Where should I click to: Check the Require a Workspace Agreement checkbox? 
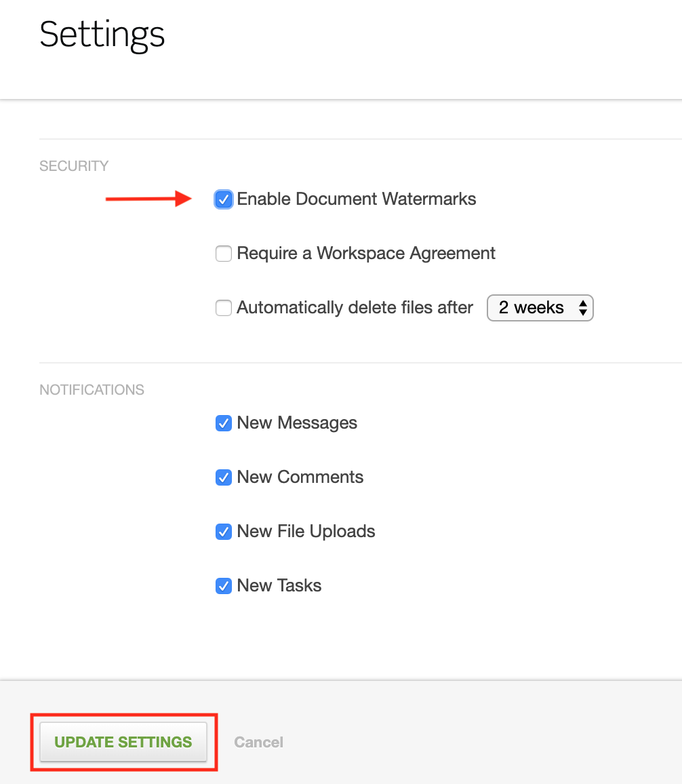tap(224, 254)
